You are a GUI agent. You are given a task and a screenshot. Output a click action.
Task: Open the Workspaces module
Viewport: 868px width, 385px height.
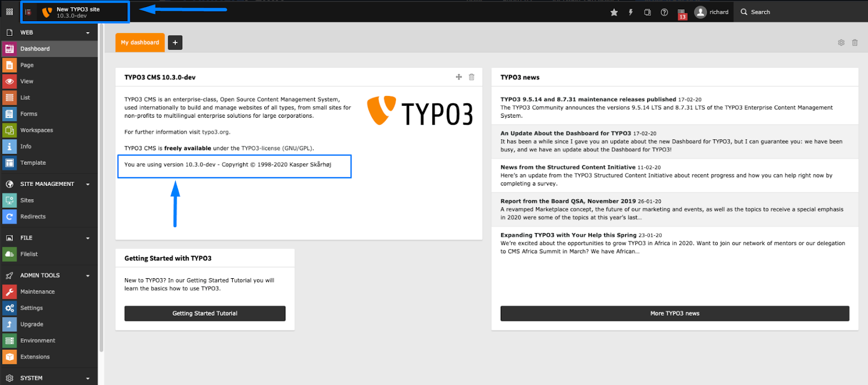click(49, 130)
